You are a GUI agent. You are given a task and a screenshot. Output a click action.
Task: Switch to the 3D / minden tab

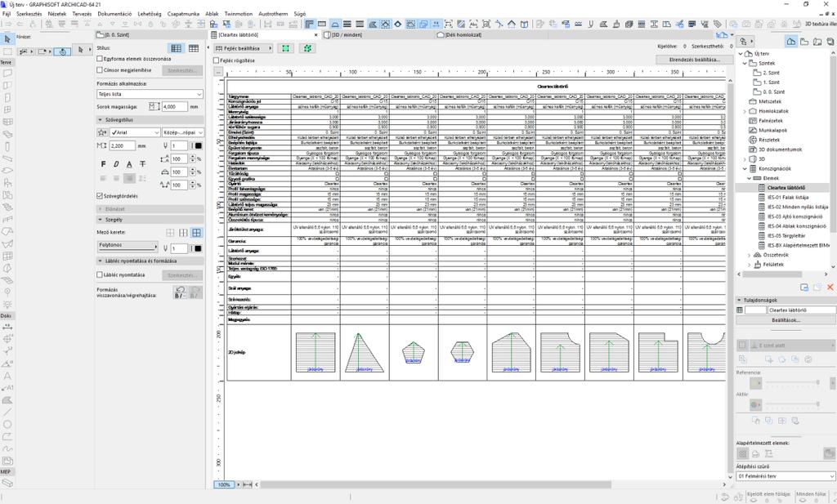[x=347, y=34]
